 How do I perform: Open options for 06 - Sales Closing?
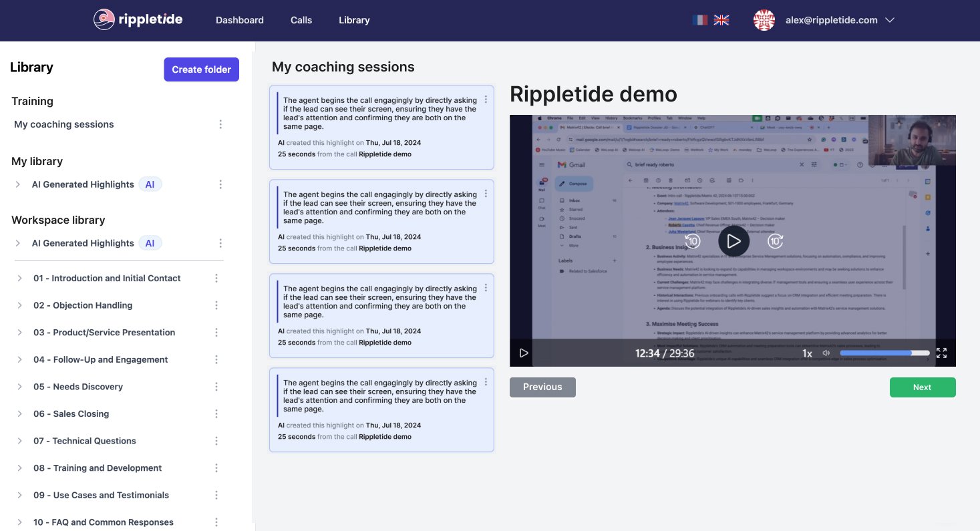[x=216, y=414]
